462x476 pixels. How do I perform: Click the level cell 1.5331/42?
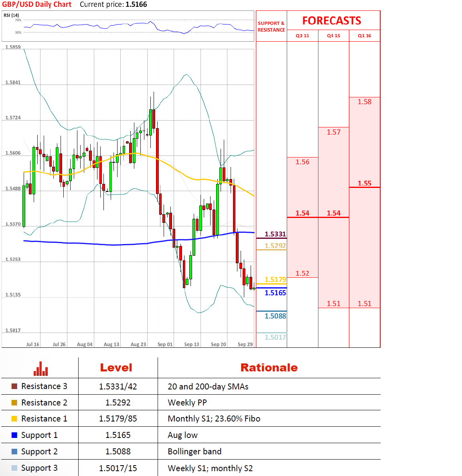pos(118,386)
